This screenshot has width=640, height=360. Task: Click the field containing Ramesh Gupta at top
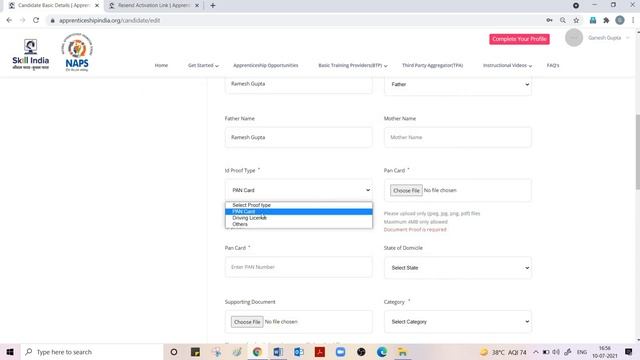click(x=298, y=84)
